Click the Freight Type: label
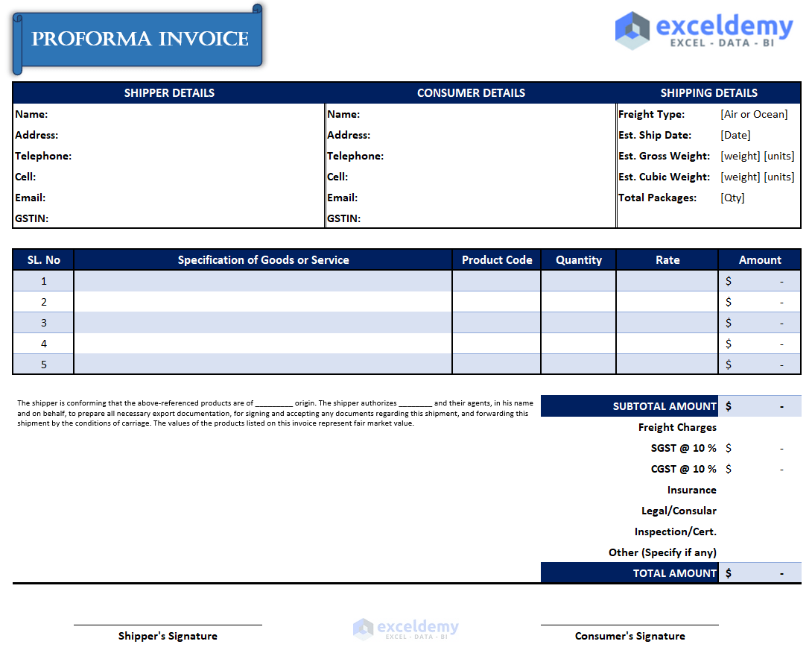The image size is (812, 653). tap(651, 115)
